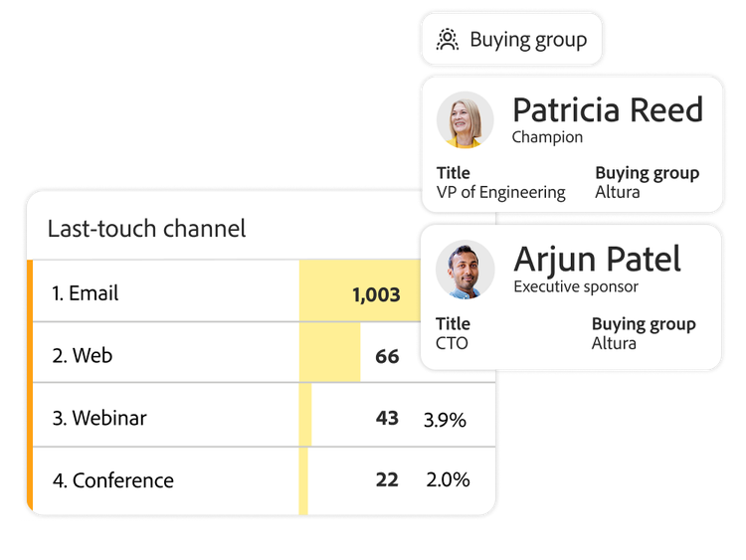Viewport: 746px width, 560px height.
Task: Click the Executive sponsor role label
Action: [576, 286]
